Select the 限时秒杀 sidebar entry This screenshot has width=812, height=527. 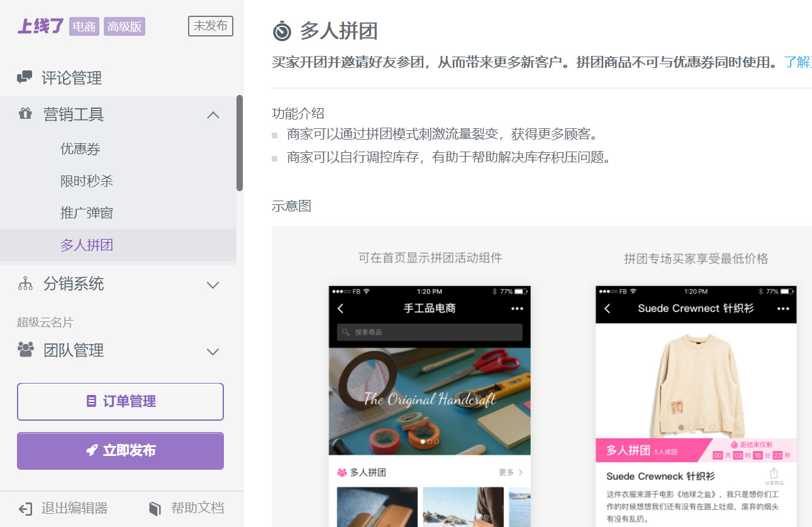pyautogui.click(x=87, y=180)
